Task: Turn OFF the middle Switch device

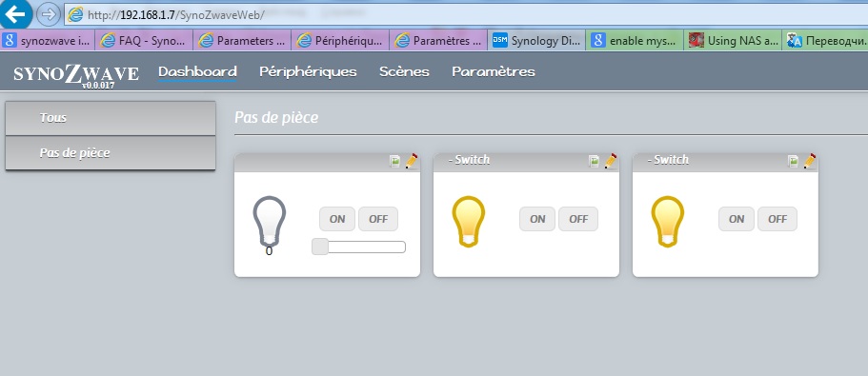Action: [x=578, y=219]
